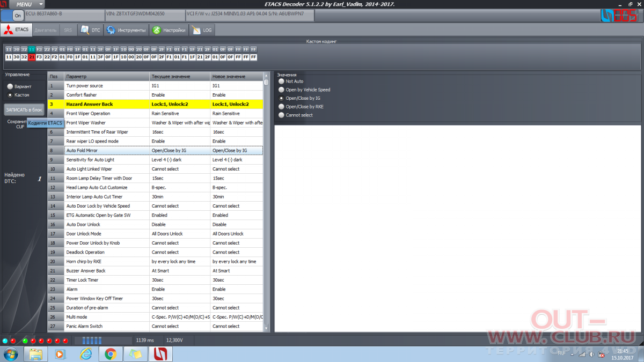644x362 pixels.
Task: Open the MENU dropdown arrow
Action: [42, 4]
